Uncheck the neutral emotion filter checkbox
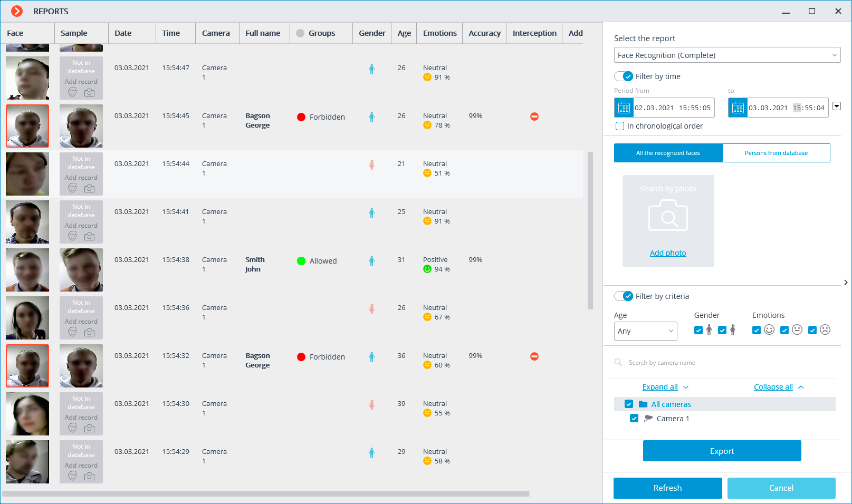 click(x=784, y=330)
